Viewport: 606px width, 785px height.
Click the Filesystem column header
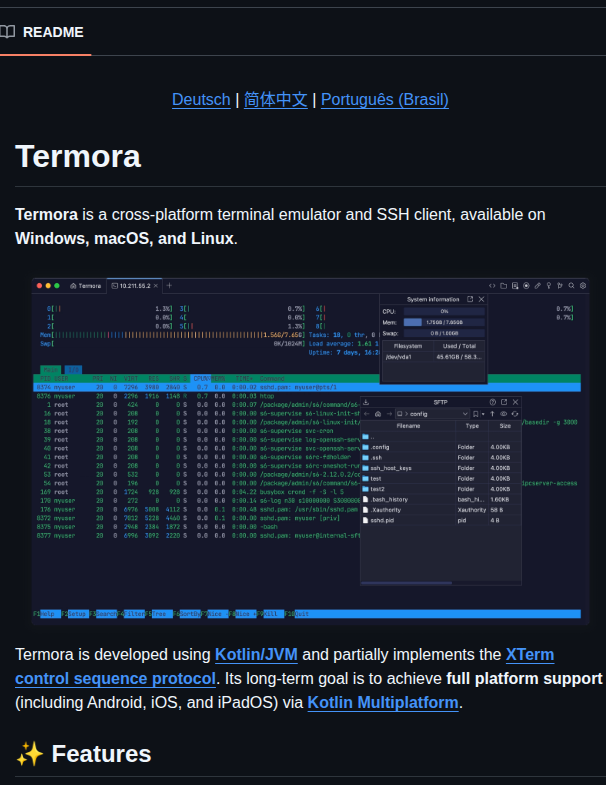pyautogui.click(x=408, y=346)
